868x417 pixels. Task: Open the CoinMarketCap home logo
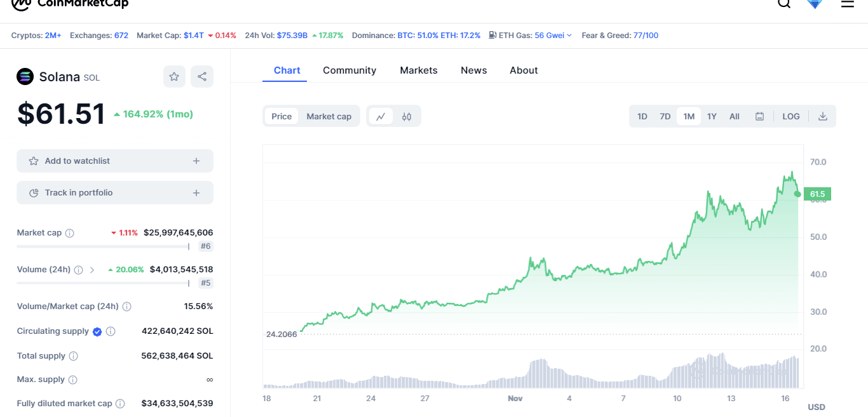pyautogui.click(x=70, y=3)
